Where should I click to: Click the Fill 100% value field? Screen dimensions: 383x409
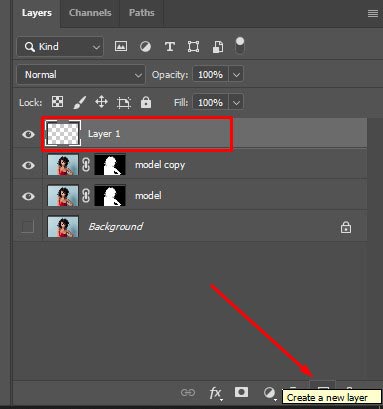click(x=210, y=102)
